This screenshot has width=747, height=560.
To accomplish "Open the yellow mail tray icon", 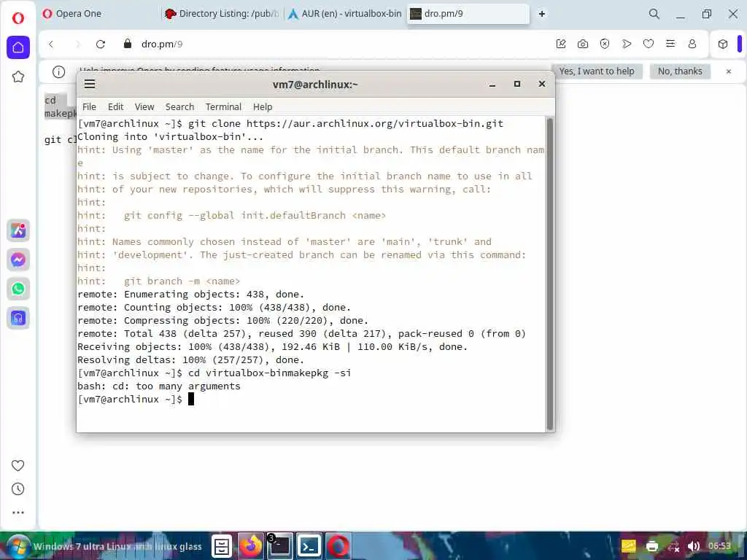I will [x=629, y=546].
